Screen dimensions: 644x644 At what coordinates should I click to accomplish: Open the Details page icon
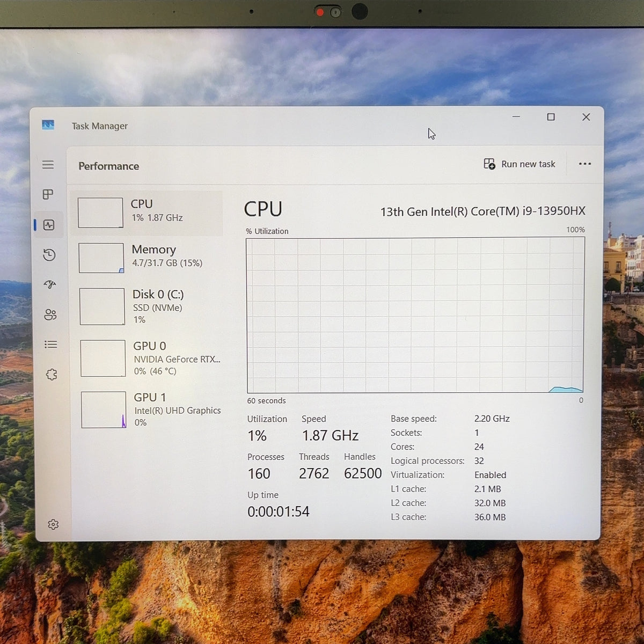[51, 345]
